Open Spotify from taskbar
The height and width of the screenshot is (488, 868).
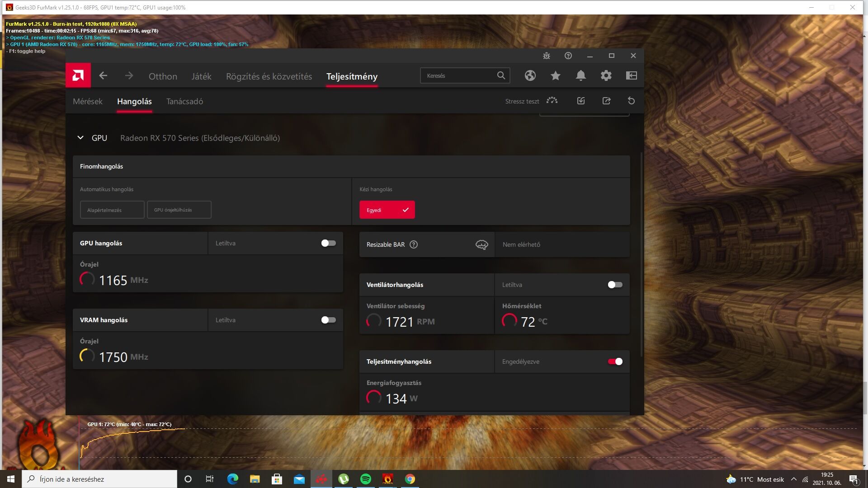pyautogui.click(x=365, y=479)
